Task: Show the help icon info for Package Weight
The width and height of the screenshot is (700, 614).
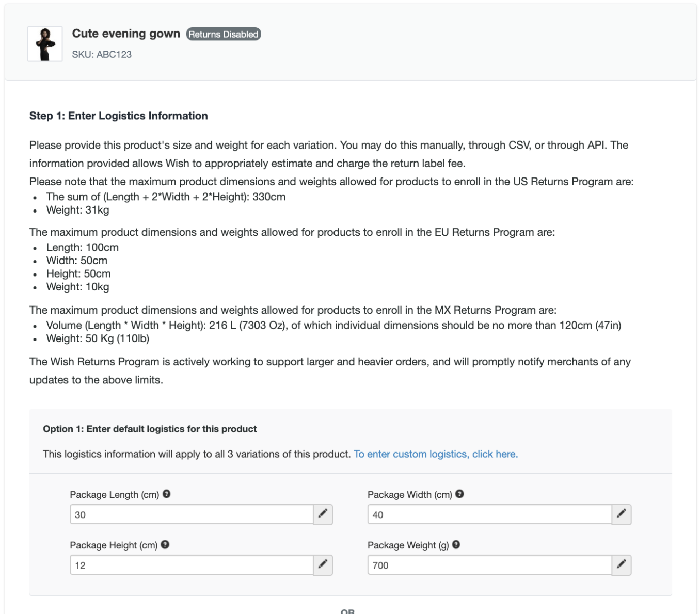Action: click(456, 544)
